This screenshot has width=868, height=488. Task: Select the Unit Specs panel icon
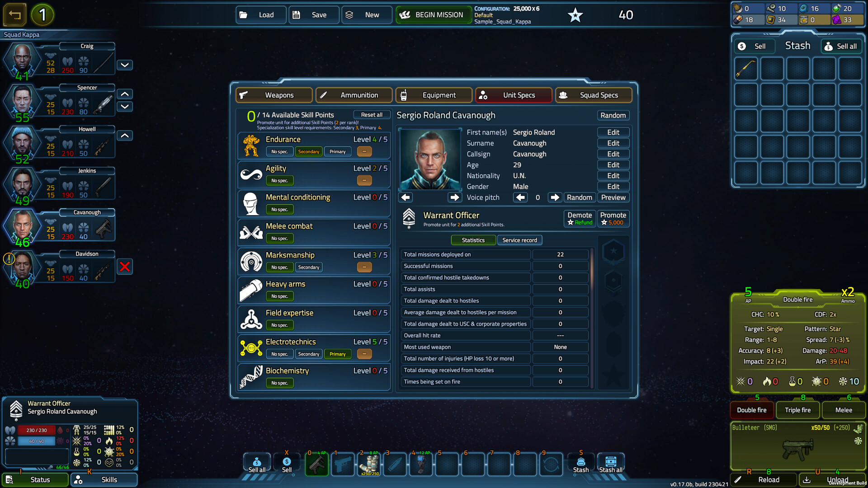point(485,95)
